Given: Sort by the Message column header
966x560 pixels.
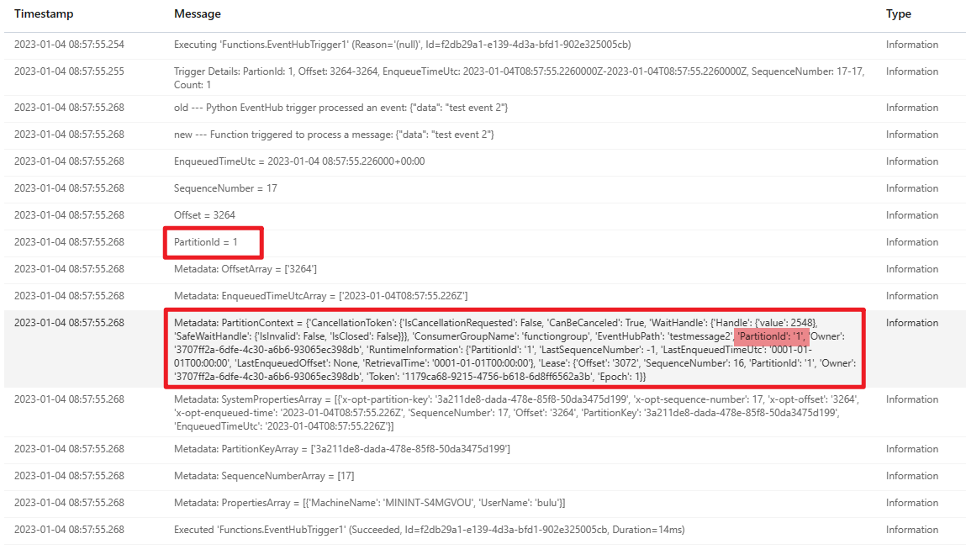Looking at the screenshot, I should [x=198, y=14].
